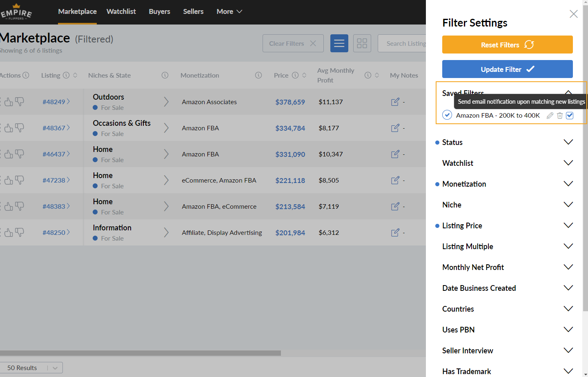Image resolution: width=588 pixels, height=377 pixels.
Task: Click the Search Listing input field
Action: (402, 43)
